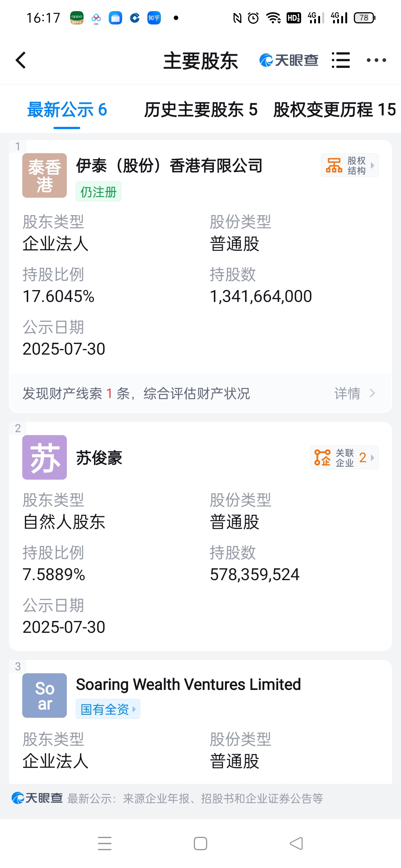The height and width of the screenshot is (868, 401).
Task: Tap the 苏 shareholder avatar
Action: [45, 457]
